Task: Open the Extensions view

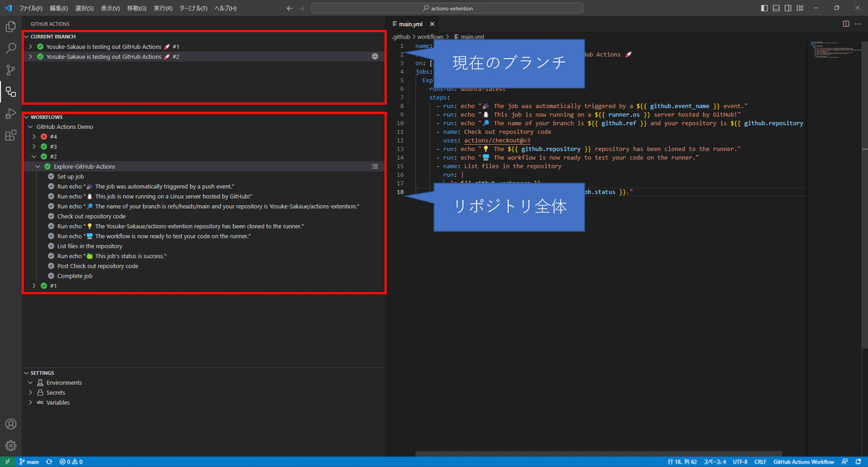Action: [11, 135]
